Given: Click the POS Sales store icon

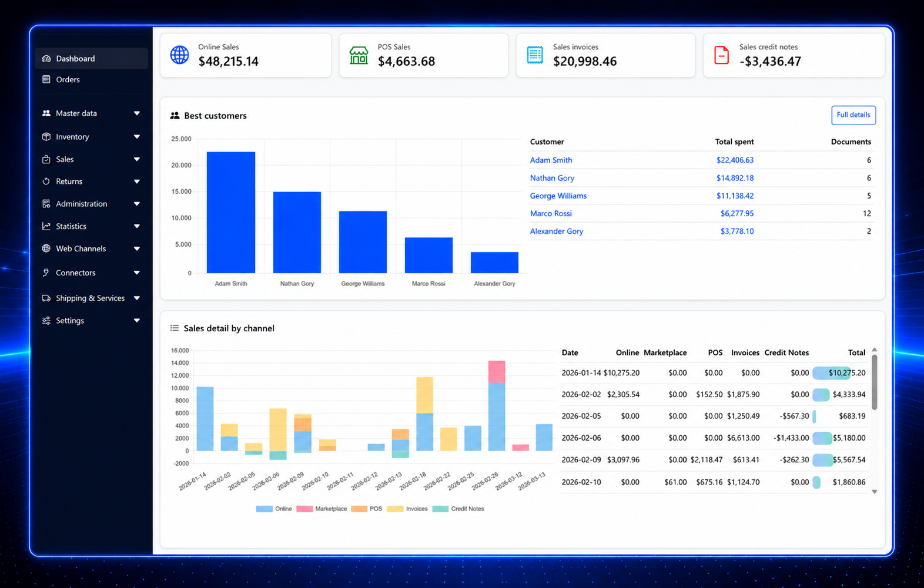Looking at the screenshot, I should pos(359,56).
